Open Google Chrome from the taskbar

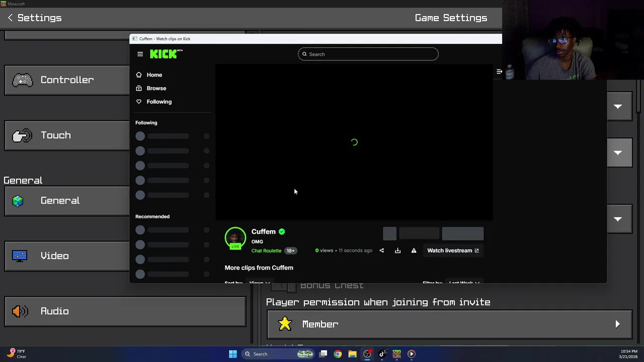(338, 354)
